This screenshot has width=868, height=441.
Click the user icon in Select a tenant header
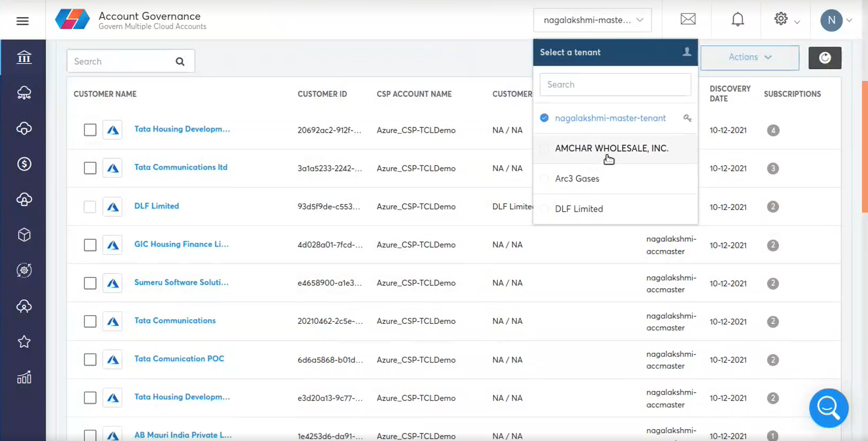pyautogui.click(x=687, y=52)
